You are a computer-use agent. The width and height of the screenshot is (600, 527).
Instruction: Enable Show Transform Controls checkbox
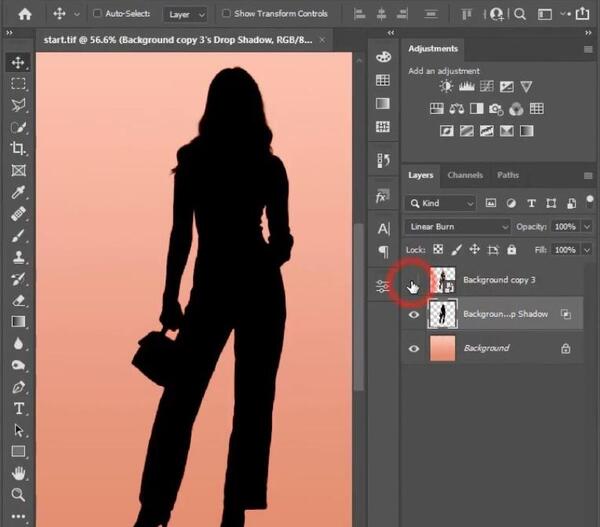(x=226, y=13)
